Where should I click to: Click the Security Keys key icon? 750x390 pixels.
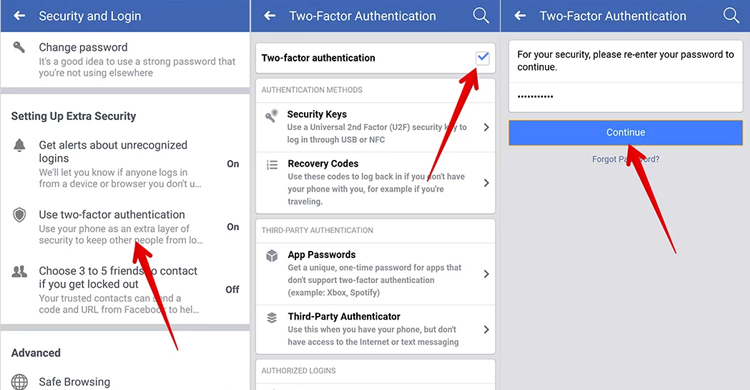click(272, 115)
